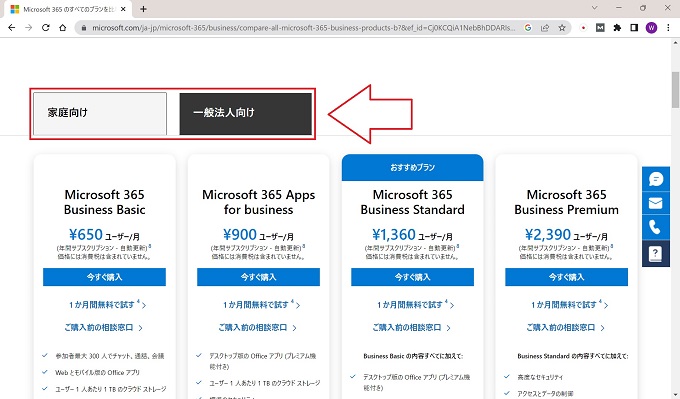The image size is (680, 399).
Task: Bookmark this page with the star icon
Action: [562, 27]
